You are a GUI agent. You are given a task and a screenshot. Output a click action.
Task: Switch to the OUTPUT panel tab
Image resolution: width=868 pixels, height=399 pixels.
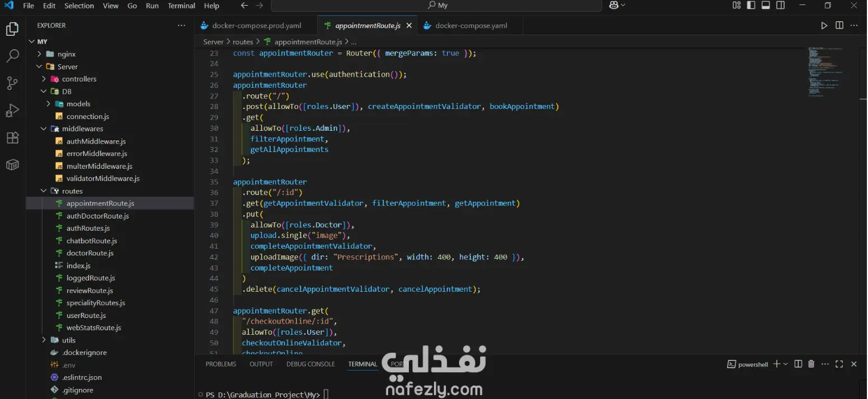point(261,364)
